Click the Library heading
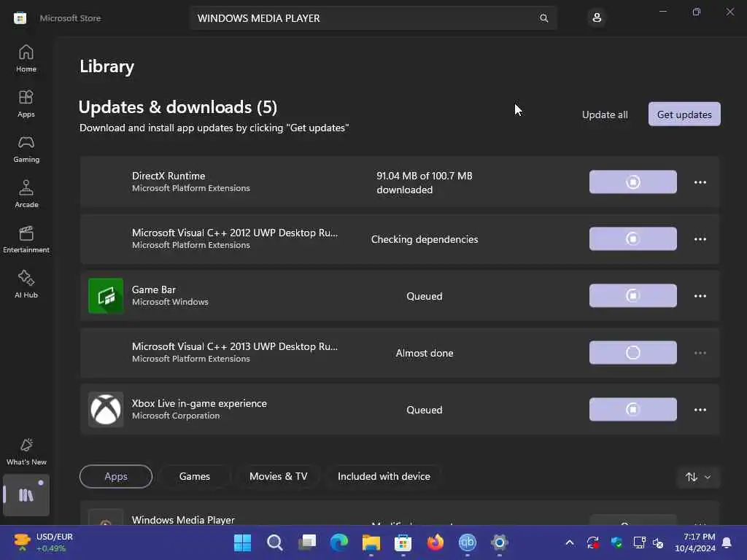This screenshot has height=560, width=747. (107, 66)
